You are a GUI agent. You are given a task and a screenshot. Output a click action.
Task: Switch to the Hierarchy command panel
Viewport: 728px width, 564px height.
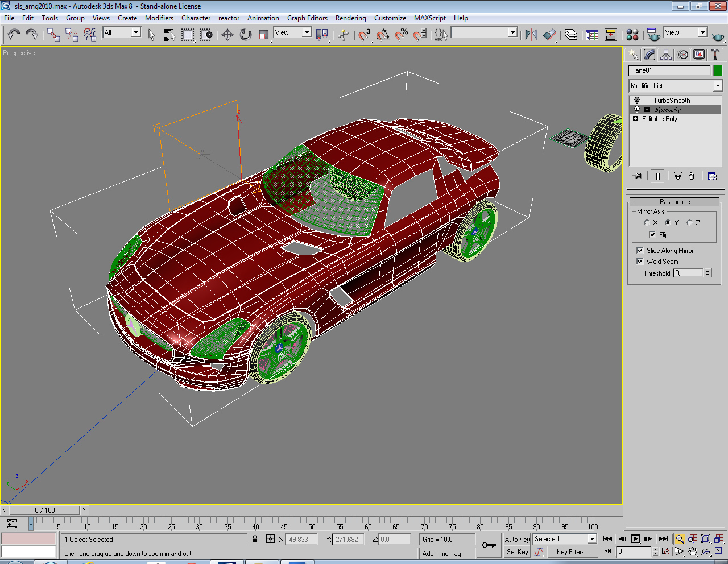tap(666, 55)
